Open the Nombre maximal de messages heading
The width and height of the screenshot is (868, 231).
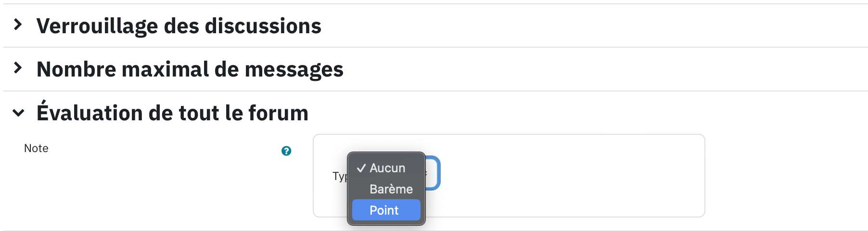(x=190, y=69)
